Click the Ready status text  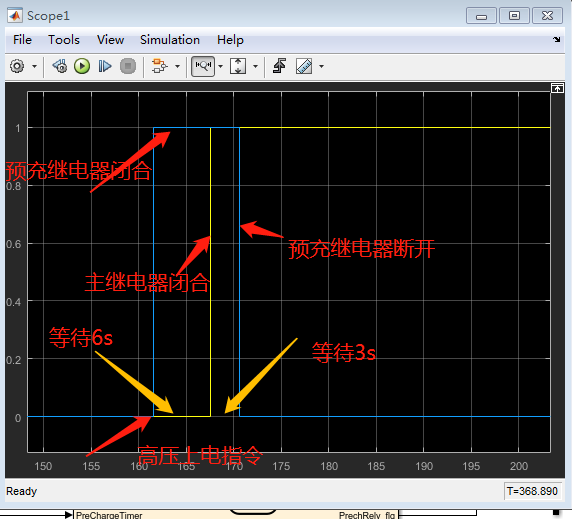[x=22, y=491]
